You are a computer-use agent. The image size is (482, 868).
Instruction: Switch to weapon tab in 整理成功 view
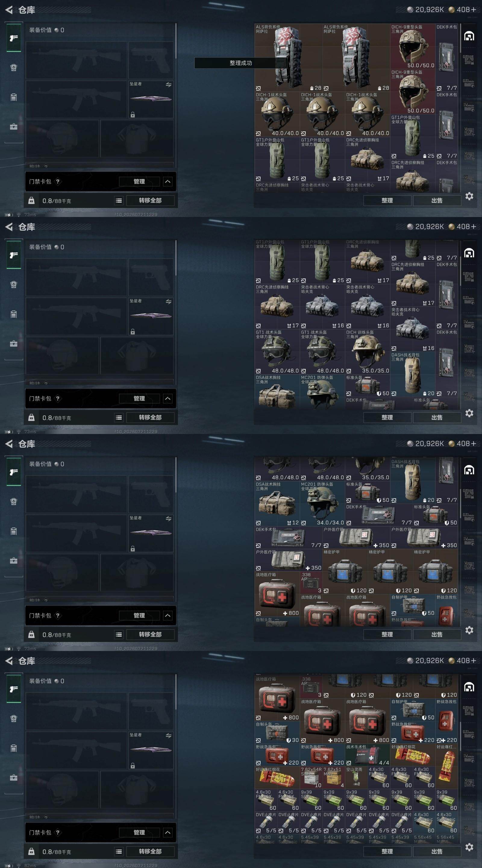[x=14, y=38]
